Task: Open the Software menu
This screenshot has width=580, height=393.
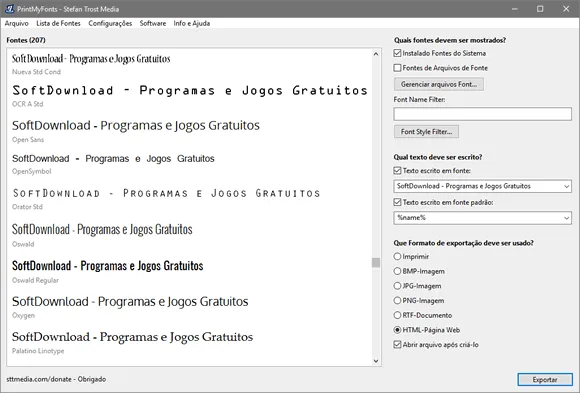Action: (153, 23)
